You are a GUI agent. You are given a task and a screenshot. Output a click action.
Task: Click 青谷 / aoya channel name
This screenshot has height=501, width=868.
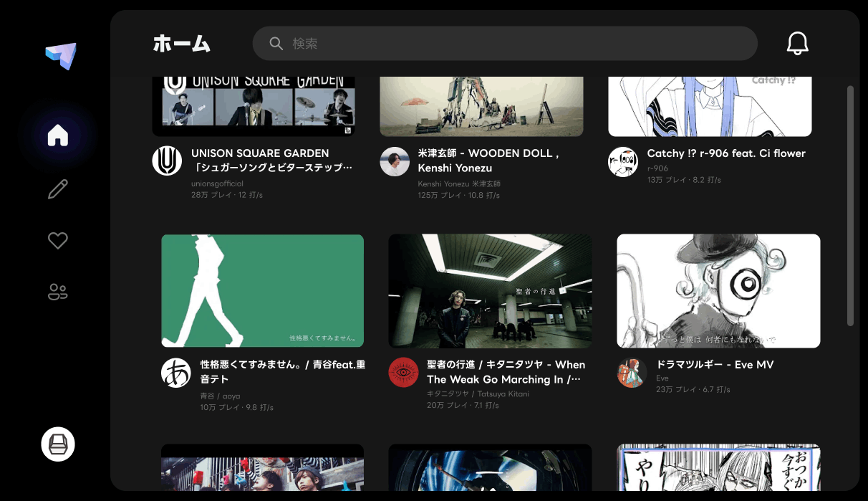click(220, 396)
